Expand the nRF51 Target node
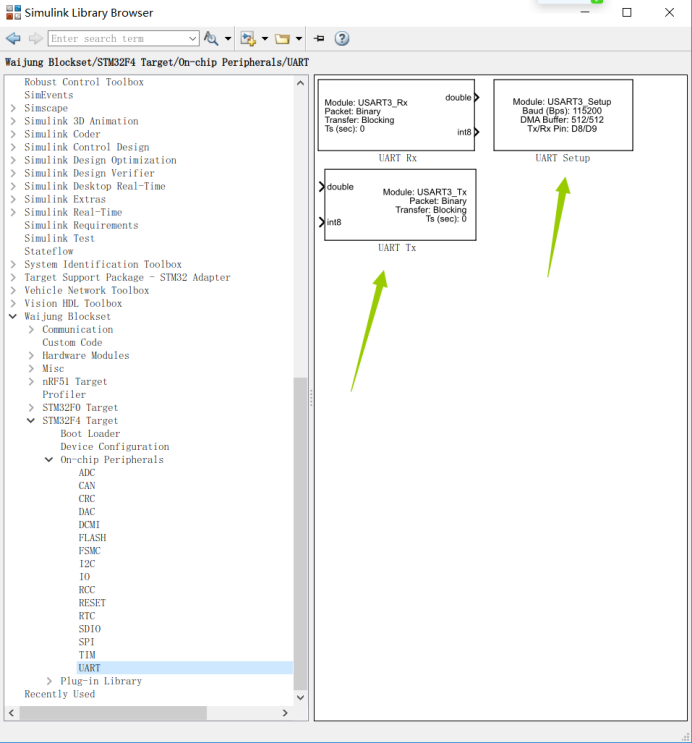 (x=31, y=381)
